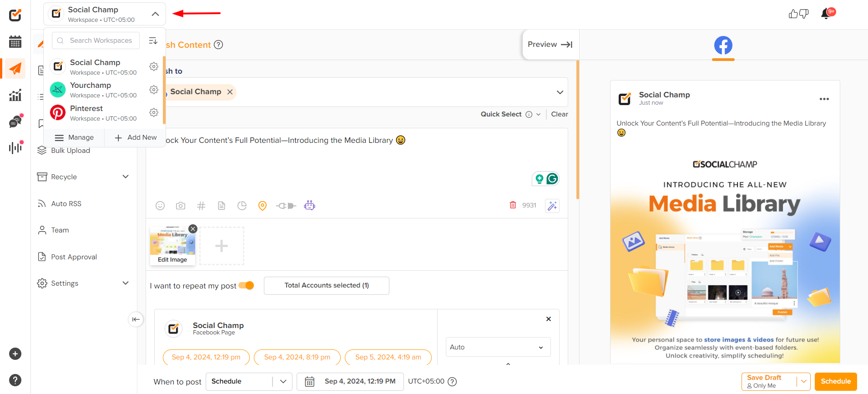Viewport: 868px width, 394px height.
Task: Open settings gear for Yourchamp workspace
Action: pyautogui.click(x=154, y=90)
